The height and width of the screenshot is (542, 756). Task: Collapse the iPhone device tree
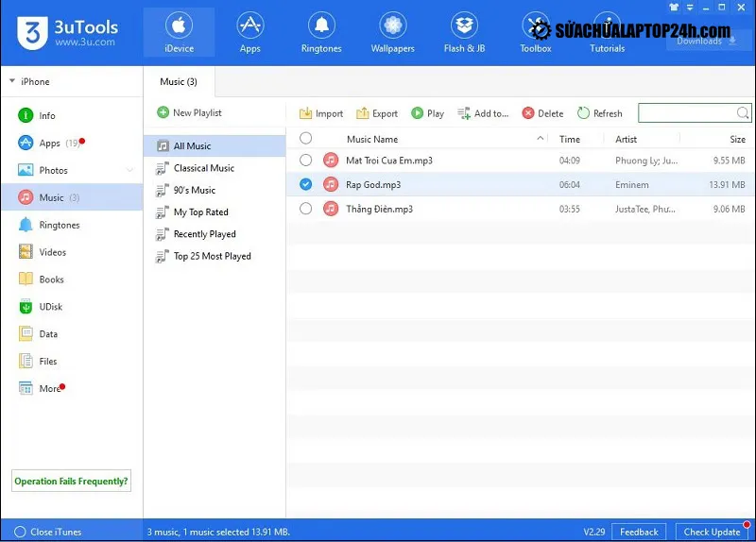tap(12, 82)
